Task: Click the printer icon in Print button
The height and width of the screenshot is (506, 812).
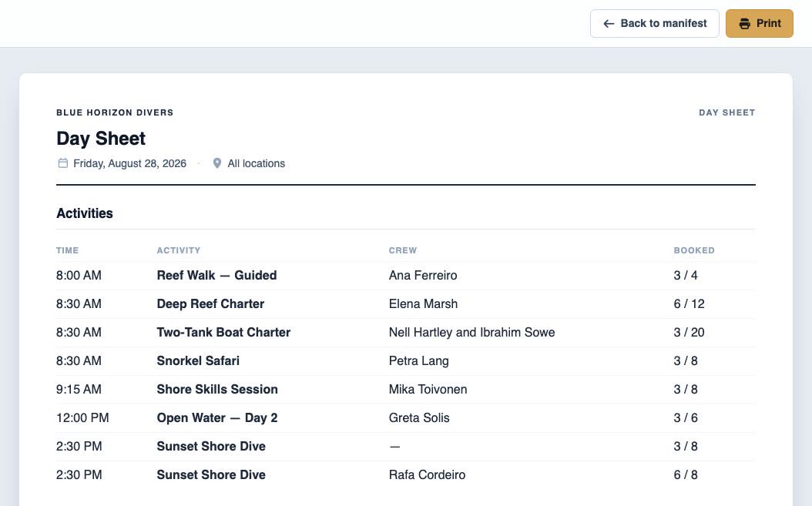Action: (745, 23)
